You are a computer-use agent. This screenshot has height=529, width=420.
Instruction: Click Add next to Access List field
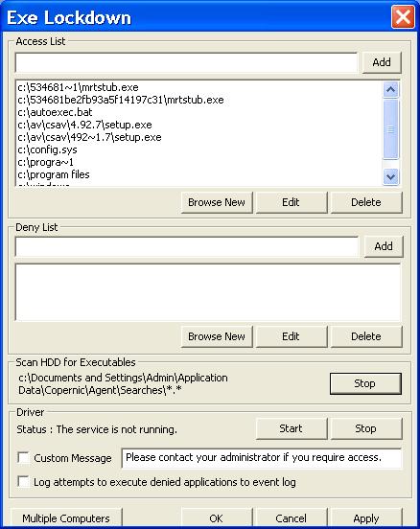point(382,62)
